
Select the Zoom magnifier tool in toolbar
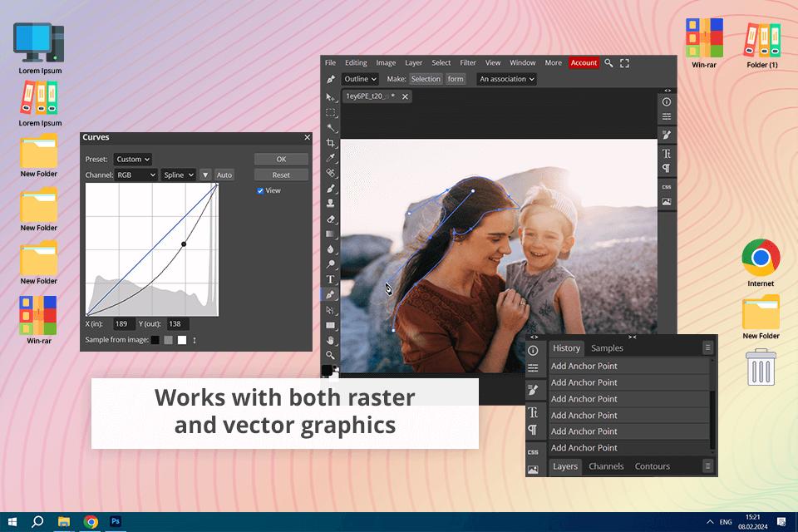pos(330,355)
